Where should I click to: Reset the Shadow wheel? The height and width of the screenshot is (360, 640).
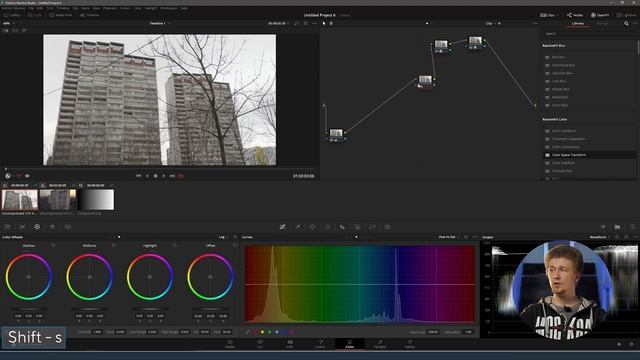click(x=53, y=246)
